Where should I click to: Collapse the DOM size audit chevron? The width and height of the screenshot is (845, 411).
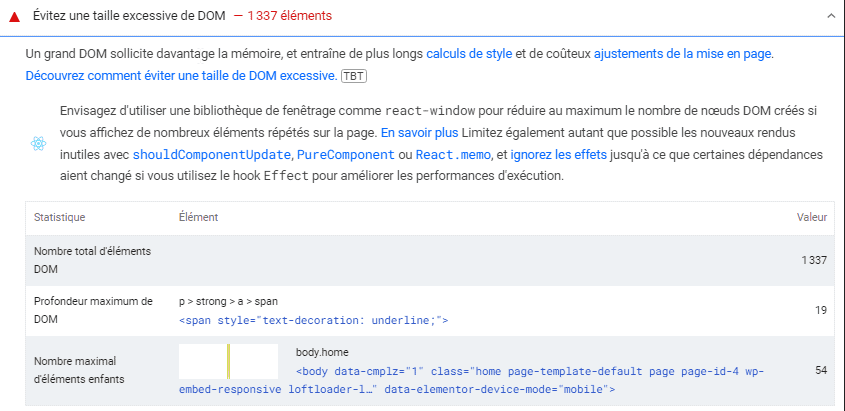point(829,17)
